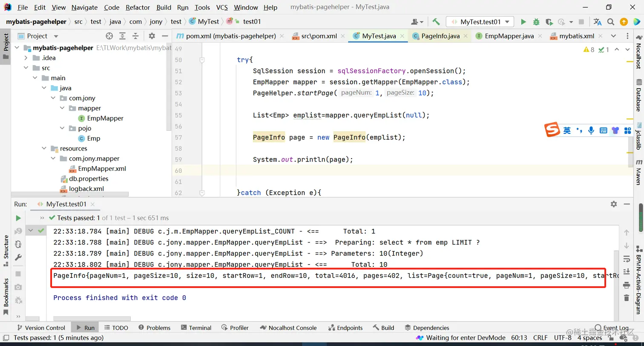
Task: Click the 8 warnings inspection indicator
Action: 589,50
